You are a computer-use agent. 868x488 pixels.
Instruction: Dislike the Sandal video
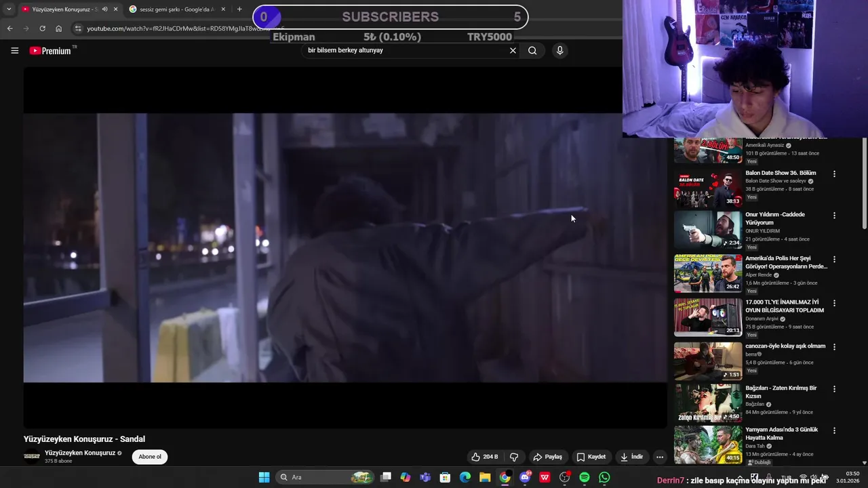(514, 457)
